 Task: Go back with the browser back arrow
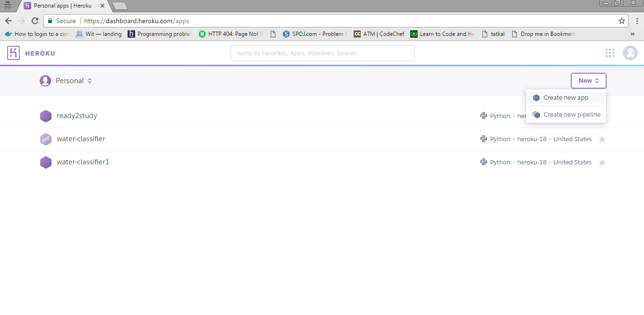[x=9, y=21]
